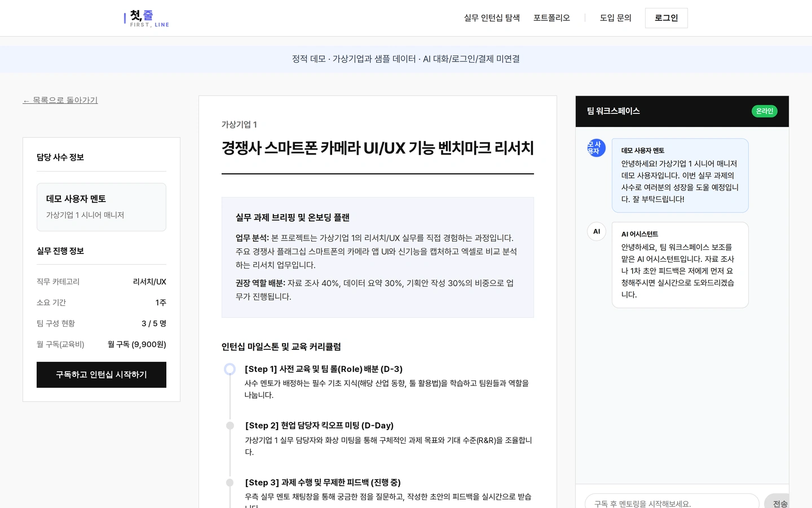Focus the mentoring chat input field
This screenshot has width=812, height=508.
pos(672,501)
